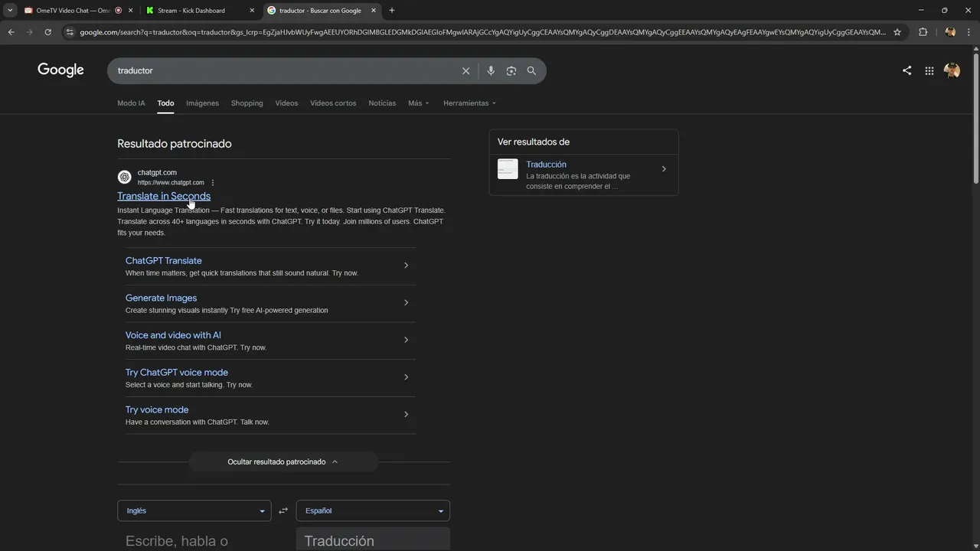Open the Herramientas dropdown
980x551 pixels.
click(469, 103)
